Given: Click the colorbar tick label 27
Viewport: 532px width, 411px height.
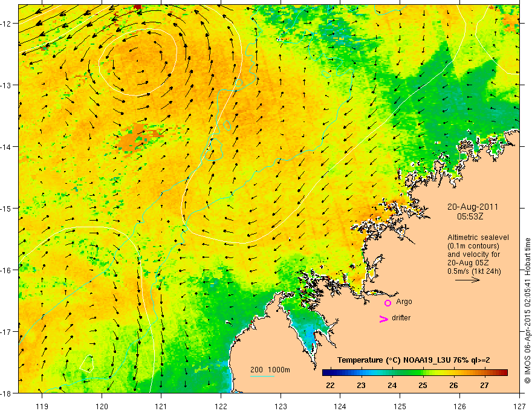Looking at the screenshot, I should point(484,385).
